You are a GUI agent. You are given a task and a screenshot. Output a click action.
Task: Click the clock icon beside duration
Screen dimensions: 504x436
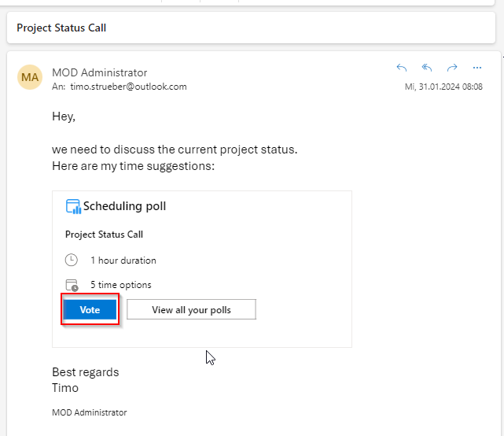[x=72, y=260]
